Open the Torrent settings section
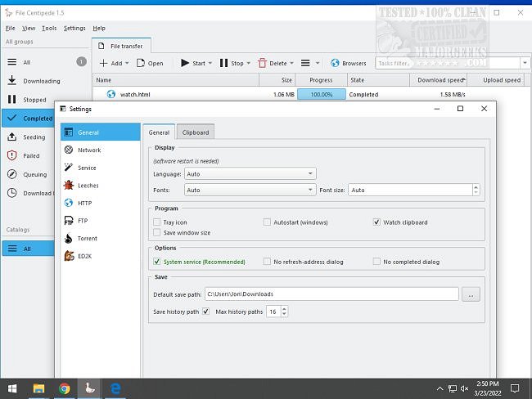The height and width of the screenshot is (399, 532). 87,238
